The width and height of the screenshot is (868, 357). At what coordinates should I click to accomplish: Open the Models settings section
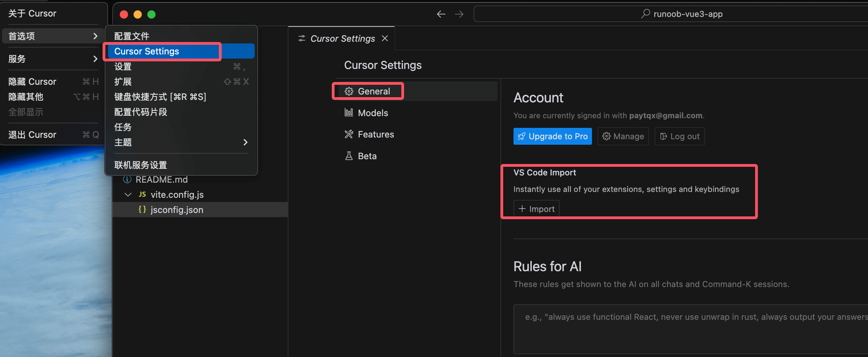tap(373, 113)
